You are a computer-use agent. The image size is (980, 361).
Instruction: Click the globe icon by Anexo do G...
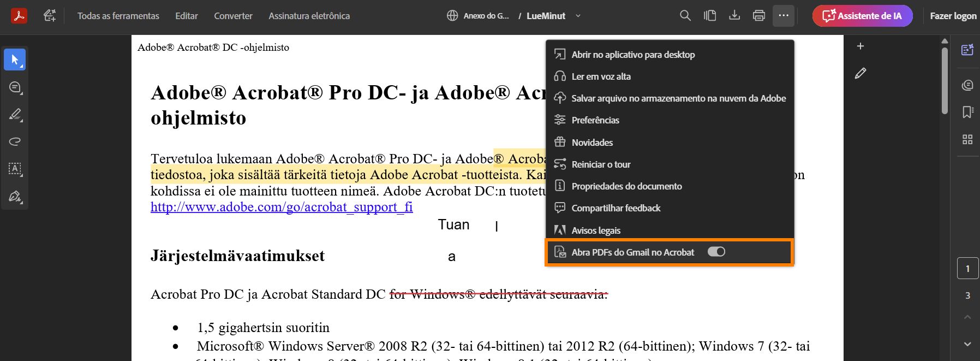[452, 16]
